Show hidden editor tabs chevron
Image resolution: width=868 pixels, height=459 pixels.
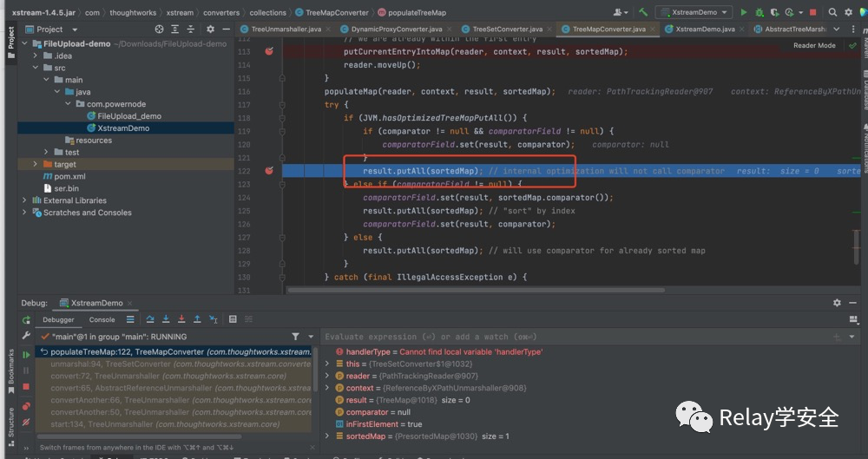pos(837,30)
